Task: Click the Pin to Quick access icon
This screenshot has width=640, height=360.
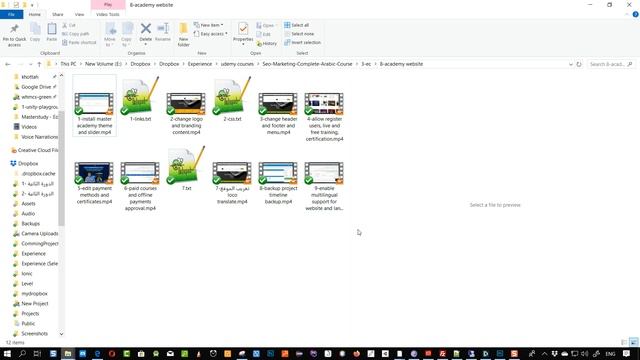Action: click(x=14, y=29)
